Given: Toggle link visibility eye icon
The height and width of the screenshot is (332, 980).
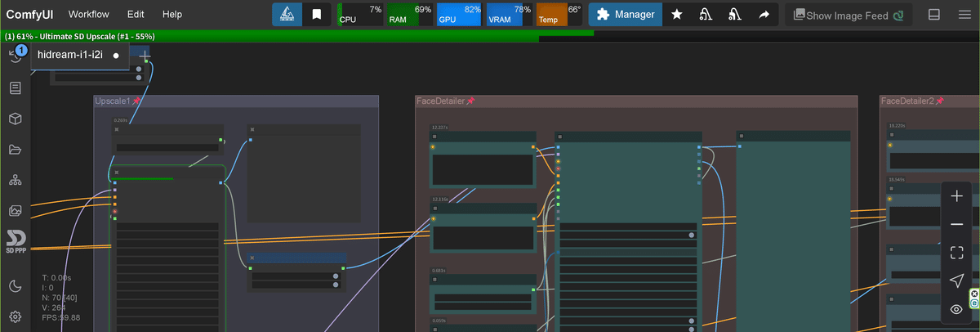Looking at the screenshot, I should tap(957, 309).
